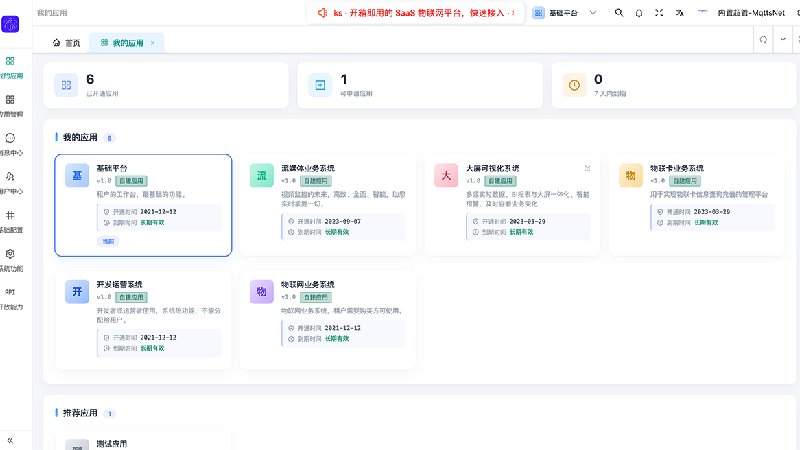Click the opened-apps grid icon in stats card

coord(66,85)
